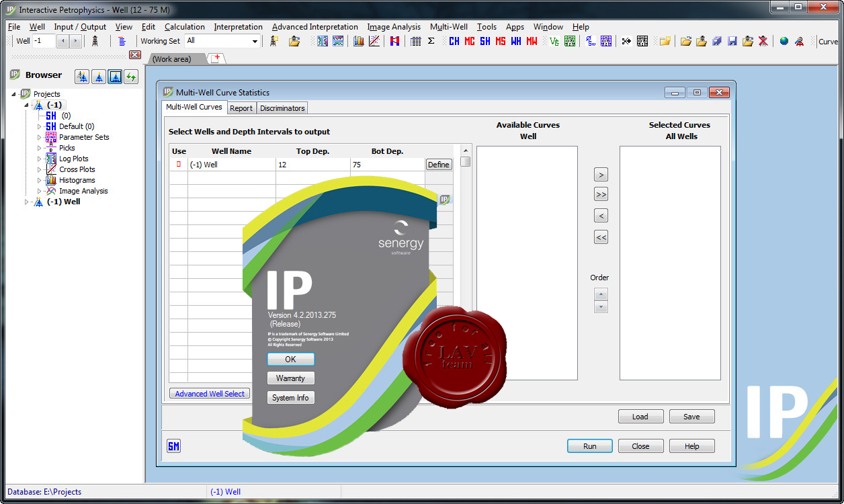The image size is (844, 504).
Task: Expand the Picks node
Action: pos(39,148)
